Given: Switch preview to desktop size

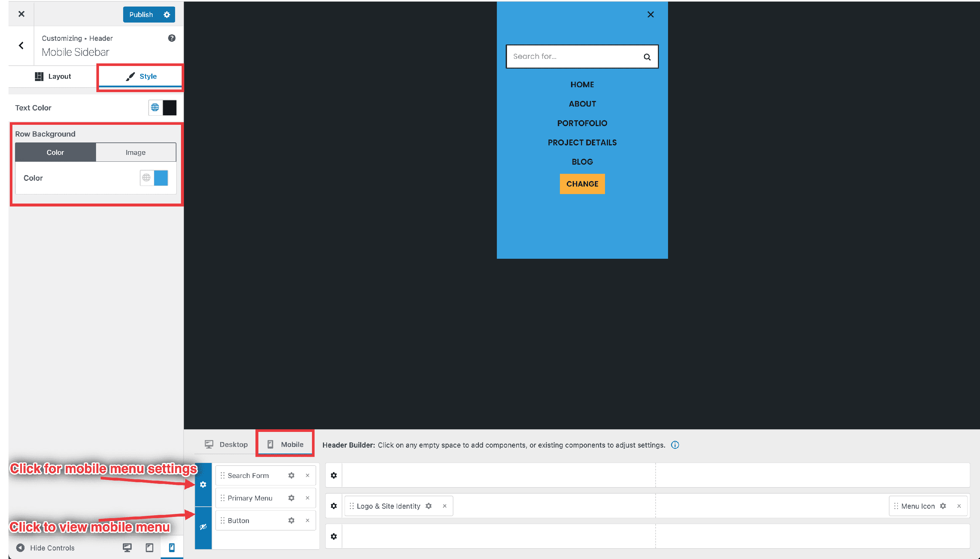Looking at the screenshot, I should coord(127,548).
